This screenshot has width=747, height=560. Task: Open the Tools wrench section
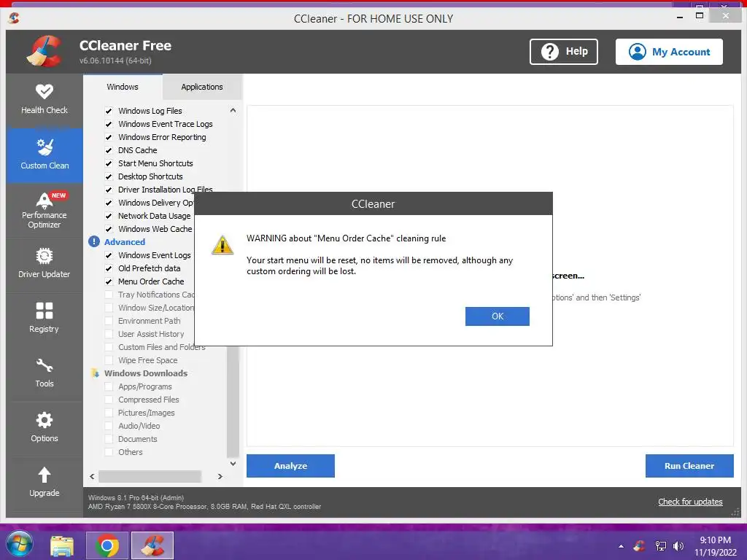[44, 373]
